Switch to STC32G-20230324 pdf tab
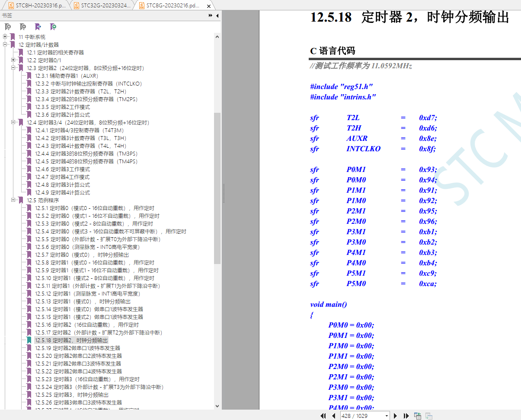 102,6
